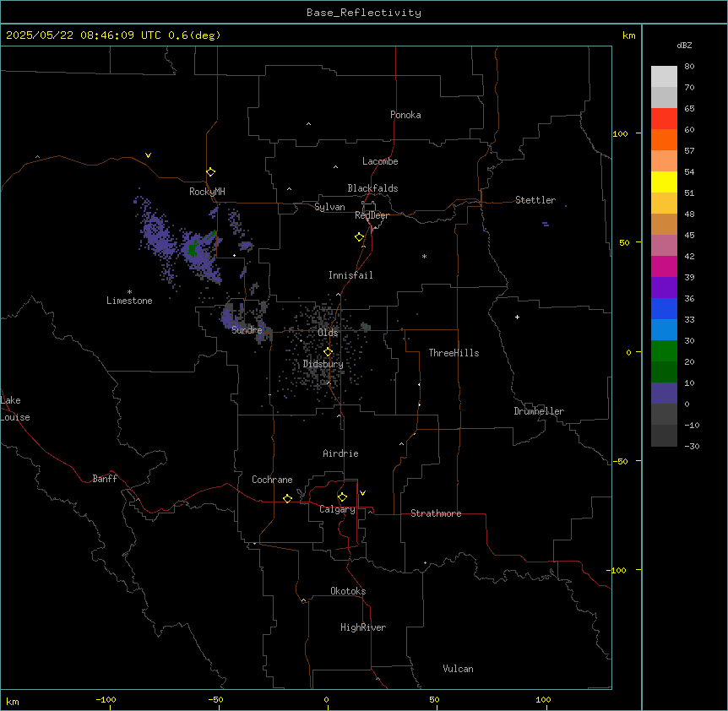Click the white asterisk east of Innisfail
Image resolution: width=728 pixels, height=711 pixels.
click(x=424, y=256)
